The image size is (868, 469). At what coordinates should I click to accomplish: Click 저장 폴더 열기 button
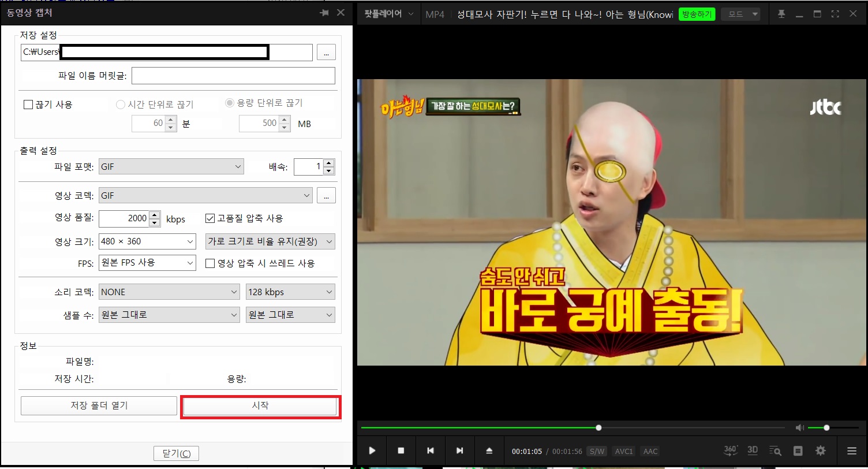(99, 405)
